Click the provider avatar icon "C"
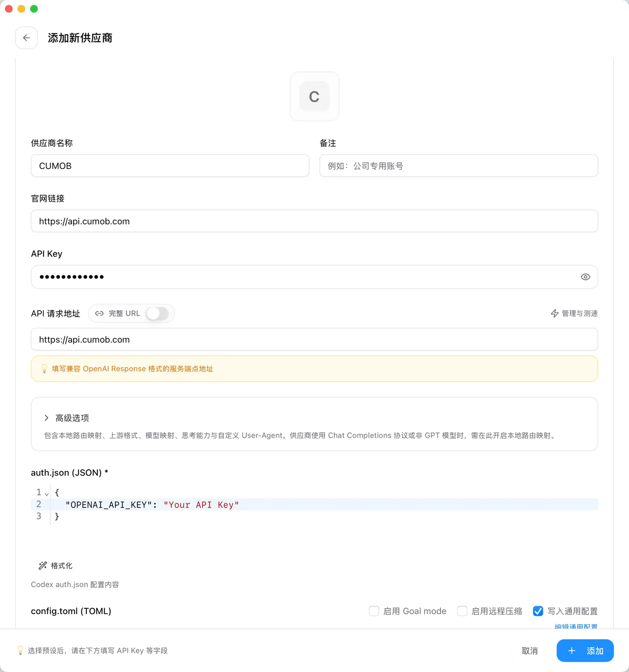 (314, 96)
